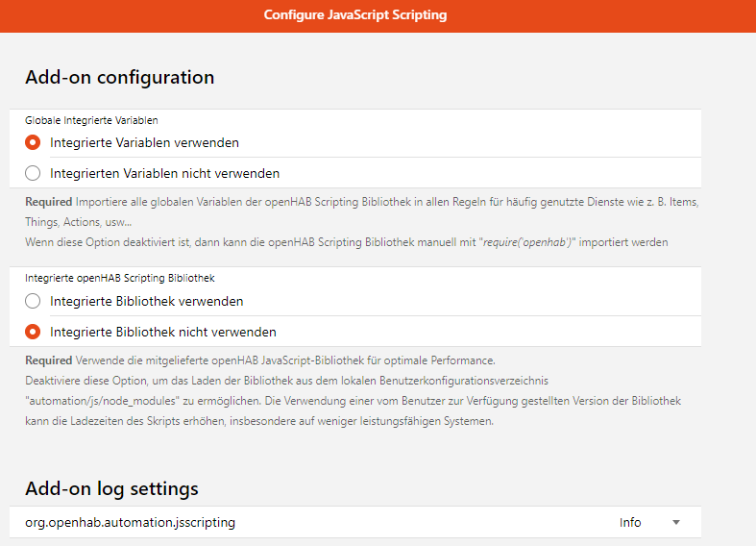Click the 'Integrierte Bibliothek verwenden' label text
Screen dimensions: 756x546
[146, 301]
